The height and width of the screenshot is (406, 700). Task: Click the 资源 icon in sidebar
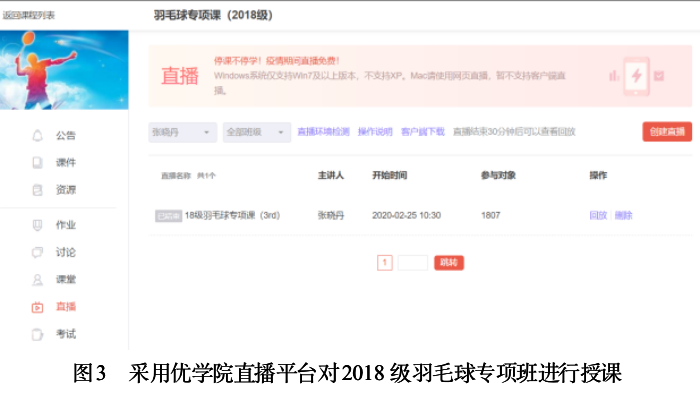pyautogui.click(x=37, y=189)
